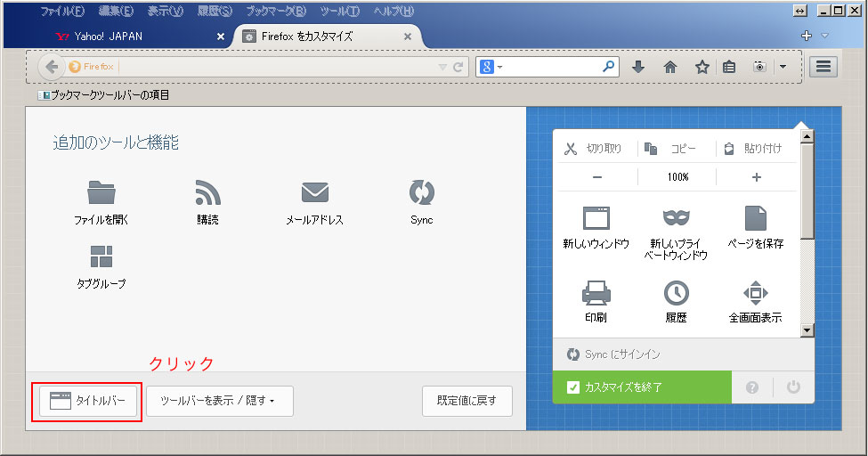The height and width of the screenshot is (456, 868).
Task: Open the Tools menu
Action: 340,11
